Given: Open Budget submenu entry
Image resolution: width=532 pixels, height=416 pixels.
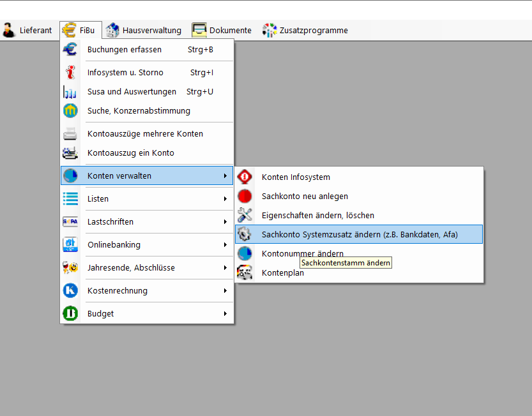Looking at the screenshot, I should (x=147, y=314).
